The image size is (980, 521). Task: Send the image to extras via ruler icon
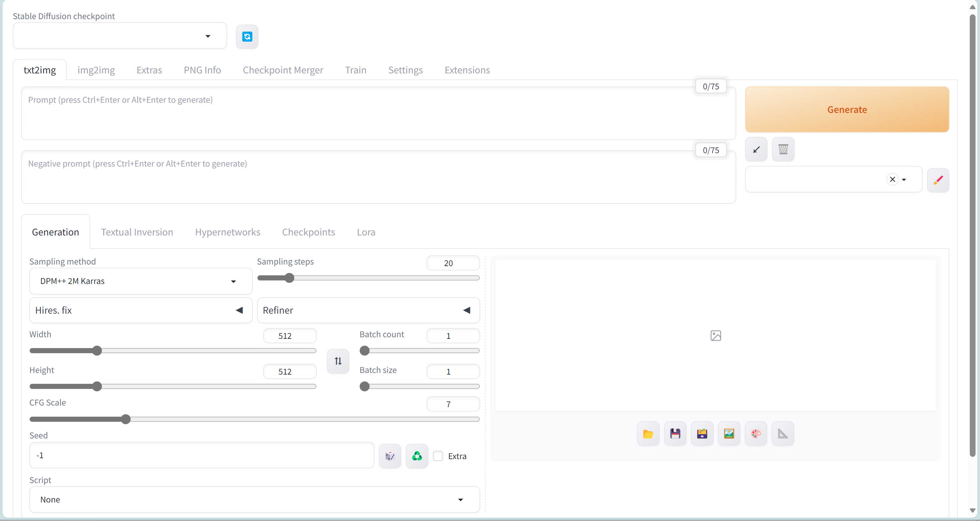coord(783,434)
